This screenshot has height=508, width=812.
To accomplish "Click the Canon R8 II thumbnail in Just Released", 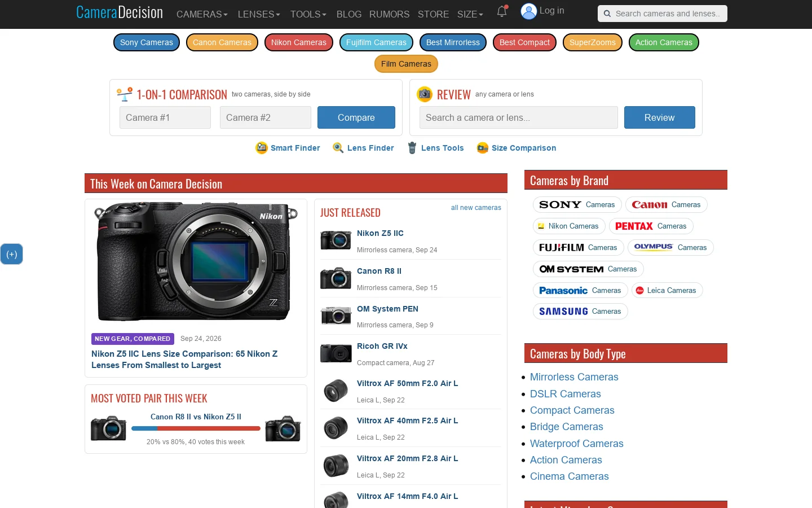I will pos(336,278).
